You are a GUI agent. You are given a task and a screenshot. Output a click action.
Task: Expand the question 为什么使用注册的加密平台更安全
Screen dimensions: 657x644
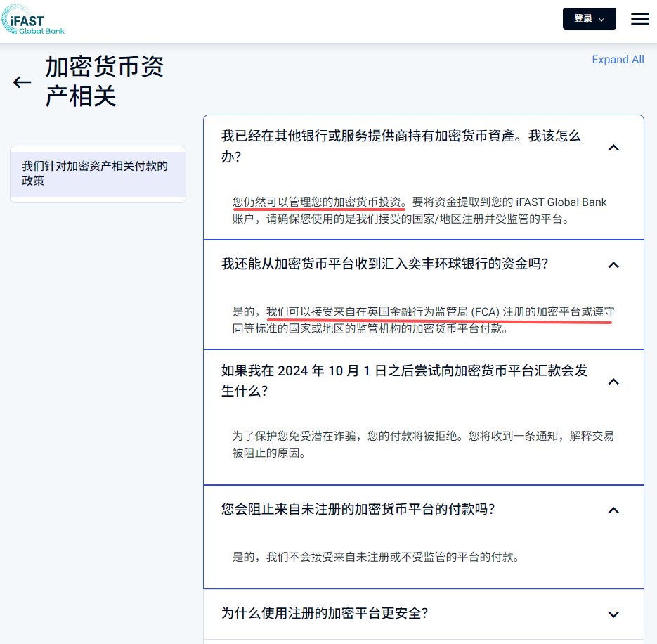[613, 614]
